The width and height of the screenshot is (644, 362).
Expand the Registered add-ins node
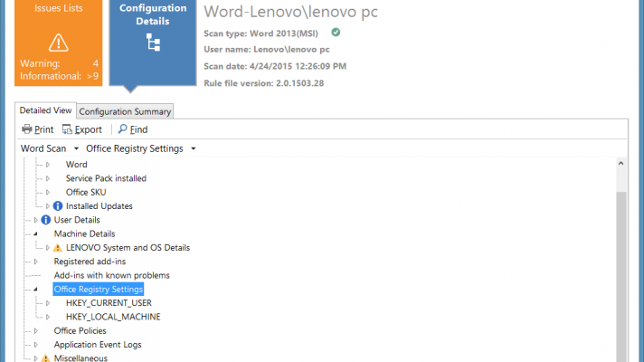[36, 262]
